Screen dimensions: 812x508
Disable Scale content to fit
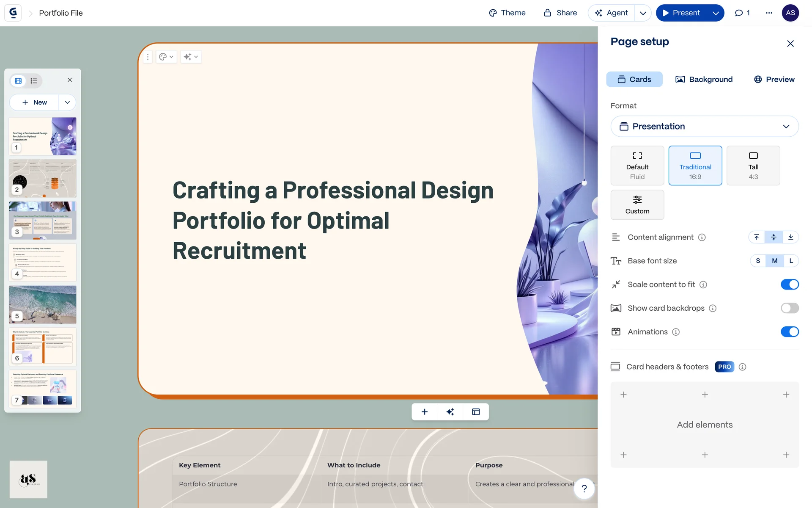click(x=789, y=284)
